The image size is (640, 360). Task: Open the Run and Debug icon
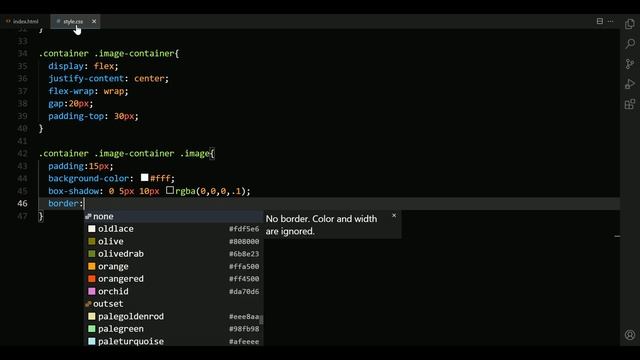(630, 84)
